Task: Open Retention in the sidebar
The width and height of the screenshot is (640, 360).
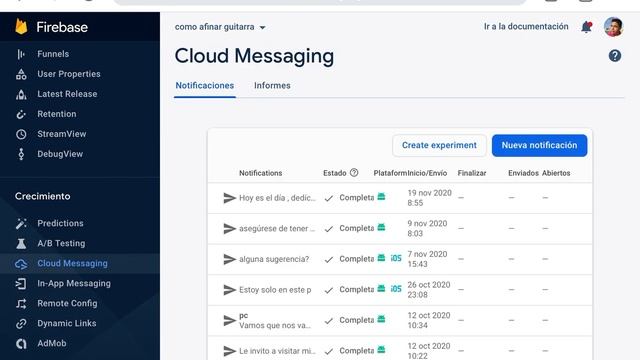Action: [x=57, y=114]
